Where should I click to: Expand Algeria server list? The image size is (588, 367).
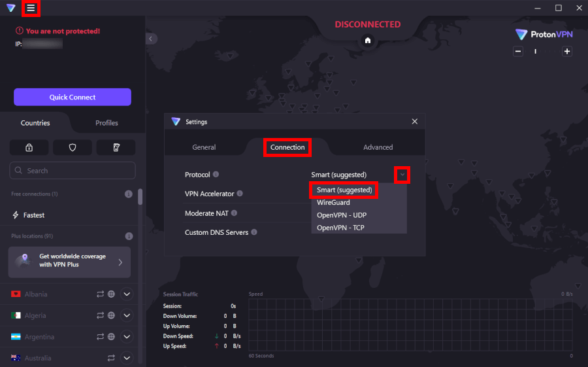(x=127, y=315)
